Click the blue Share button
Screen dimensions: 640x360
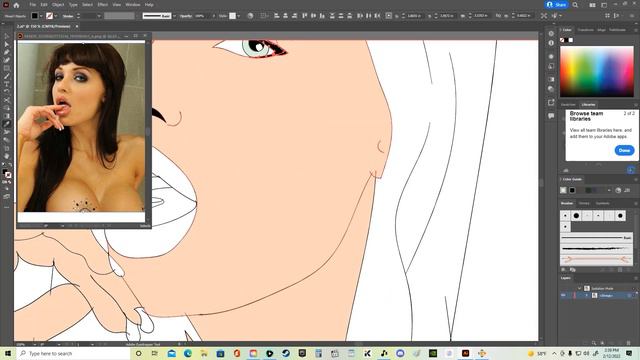tap(557, 5)
